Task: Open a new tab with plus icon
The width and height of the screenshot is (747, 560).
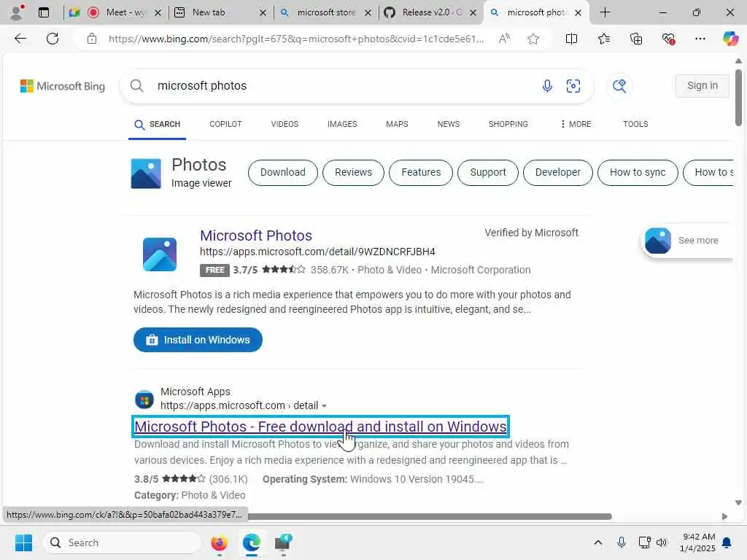Action: pos(605,12)
